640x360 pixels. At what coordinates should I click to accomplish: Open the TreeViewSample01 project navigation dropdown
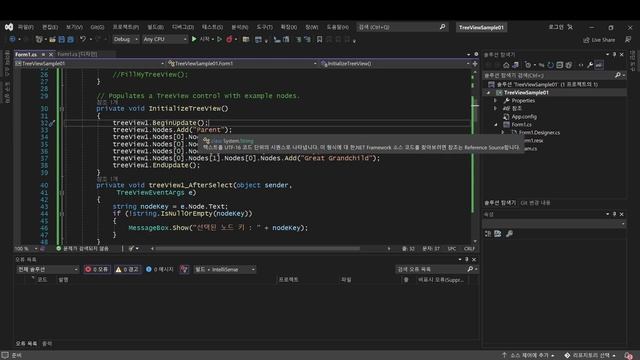(x=90, y=64)
